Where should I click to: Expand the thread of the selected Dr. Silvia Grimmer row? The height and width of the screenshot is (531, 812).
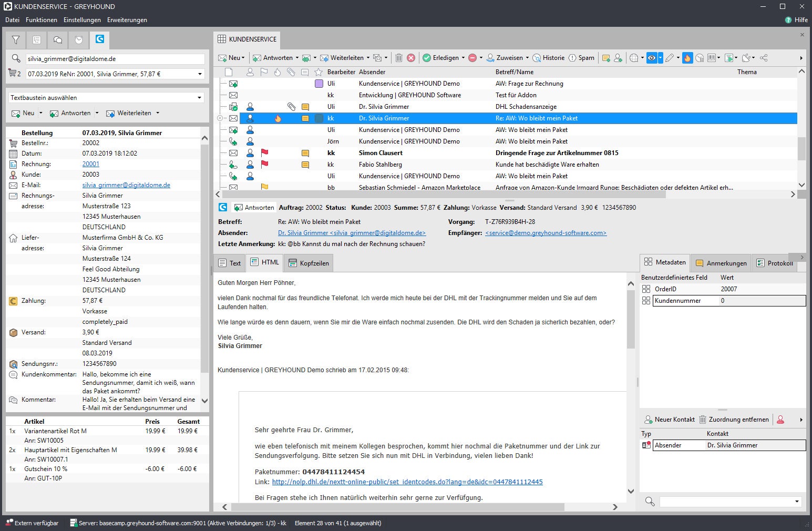[220, 118]
